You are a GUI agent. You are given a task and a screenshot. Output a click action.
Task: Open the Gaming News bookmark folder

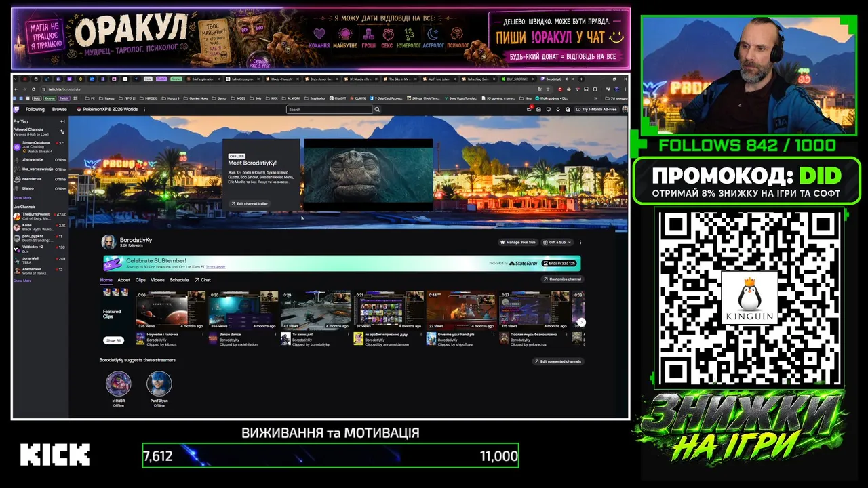coord(197,98)
